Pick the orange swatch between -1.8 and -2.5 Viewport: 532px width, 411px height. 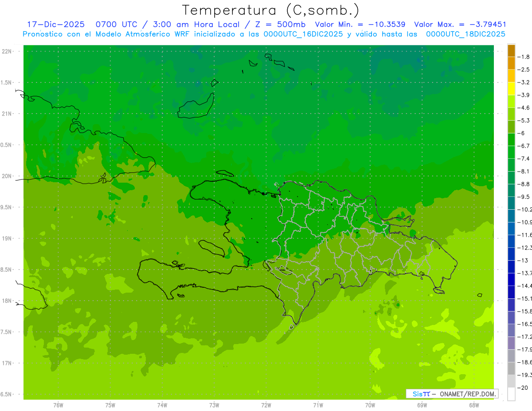pyautogui.click(x=512, y=63)
